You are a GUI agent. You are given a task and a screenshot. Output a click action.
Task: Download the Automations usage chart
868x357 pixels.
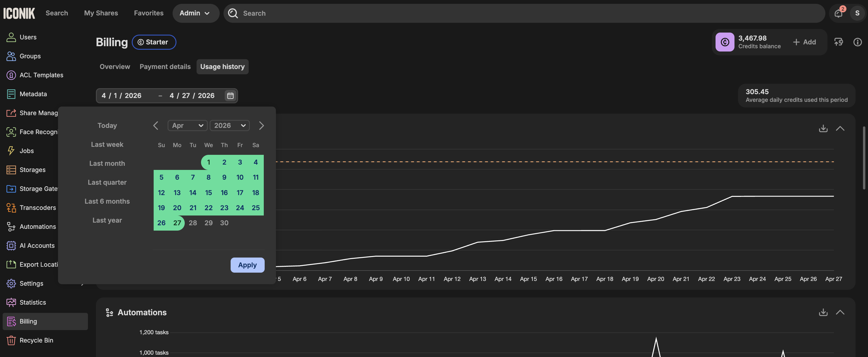tap(823, 312)
